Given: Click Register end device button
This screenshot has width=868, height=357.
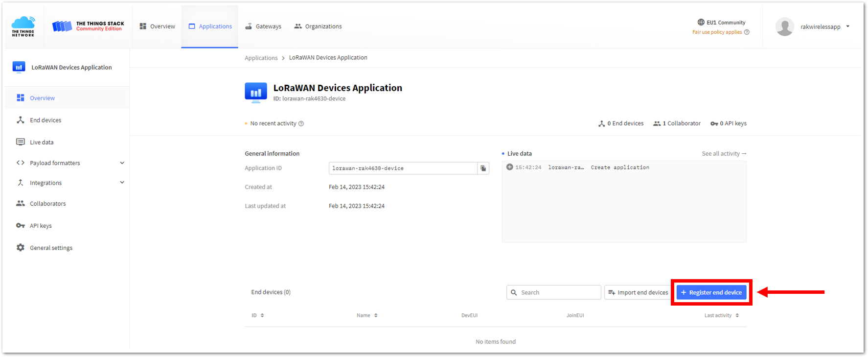Looking at the screenshot, I should pos(711,292).
